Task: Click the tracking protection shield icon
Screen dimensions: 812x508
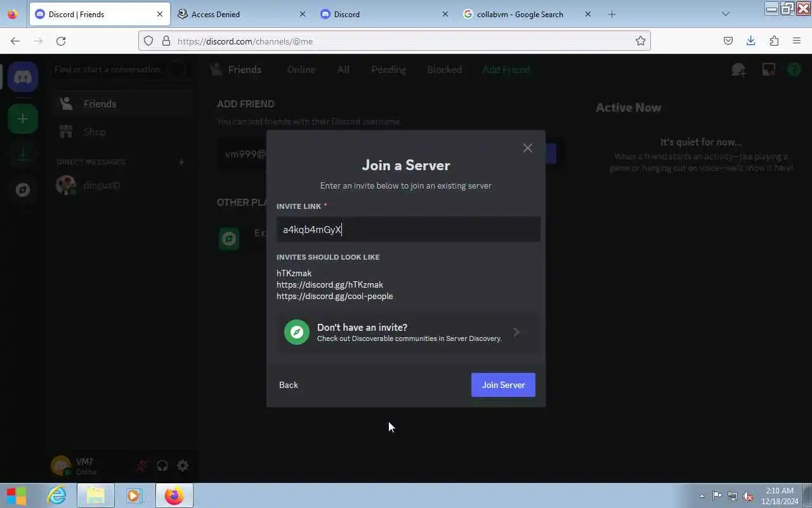Action: (148, 41)
